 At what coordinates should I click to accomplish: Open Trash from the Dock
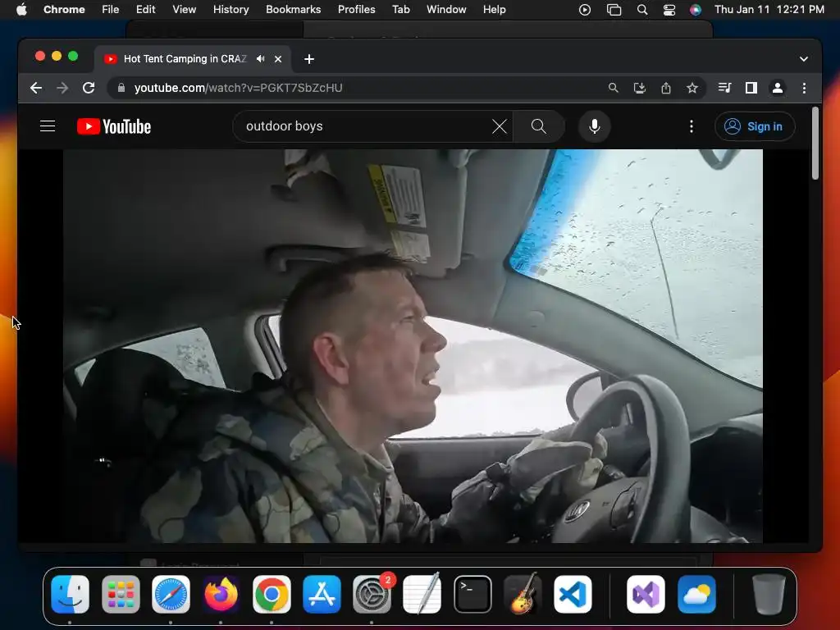(769, 594)
